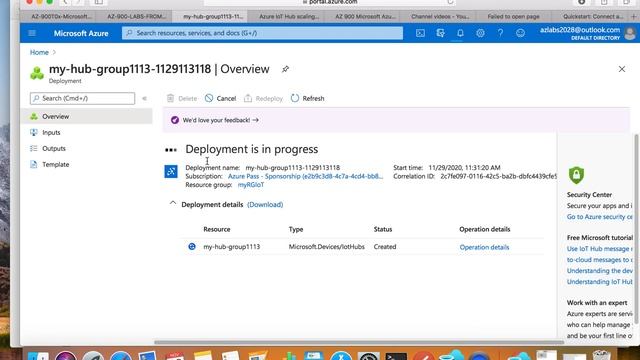The image size is (640, 360).
Task: Open portal settings gear
Action: (x=480, y=33)
